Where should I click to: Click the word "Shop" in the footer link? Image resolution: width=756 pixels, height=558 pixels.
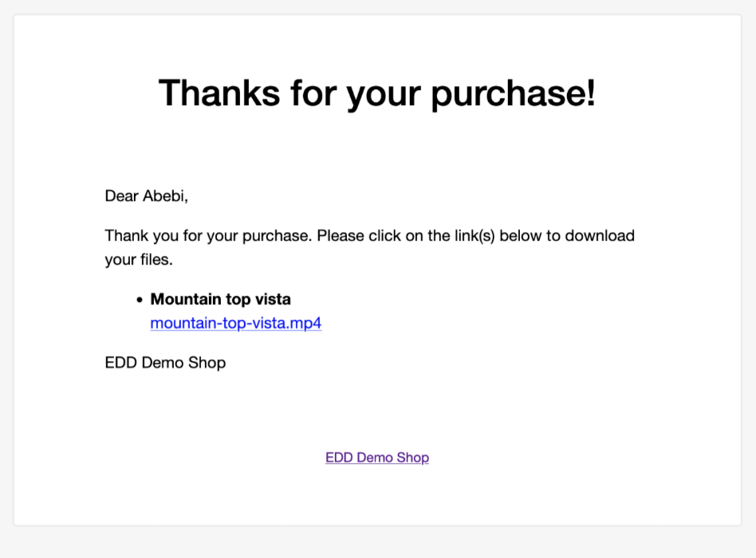point(413,458)
